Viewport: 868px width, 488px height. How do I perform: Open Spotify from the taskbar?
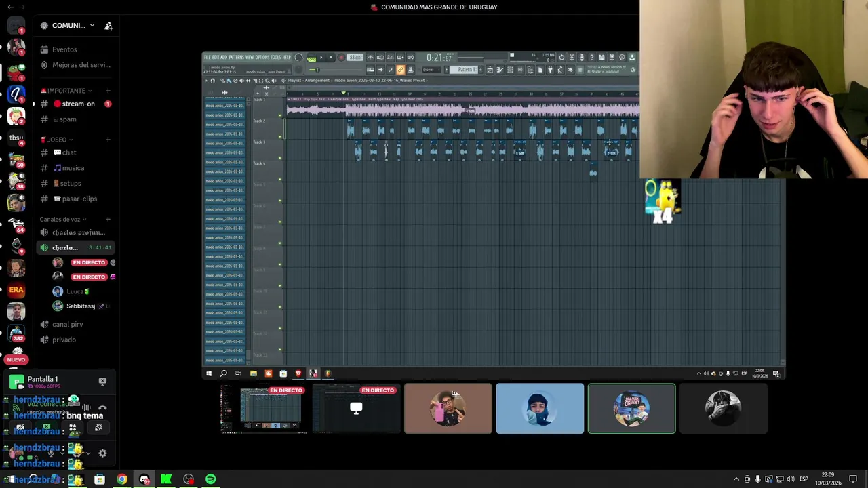click(x=211, y=479)
